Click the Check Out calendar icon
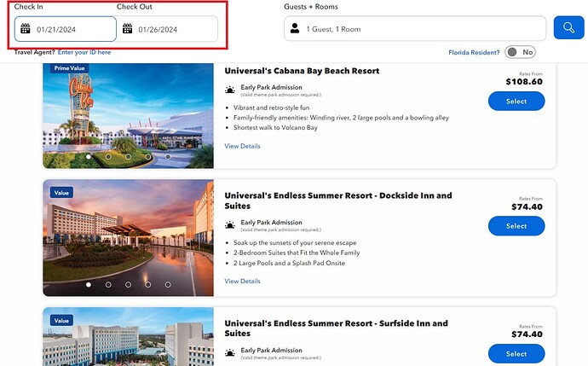Image resolution: width=588 pixels, height=366 pixels. click(128, 29)
